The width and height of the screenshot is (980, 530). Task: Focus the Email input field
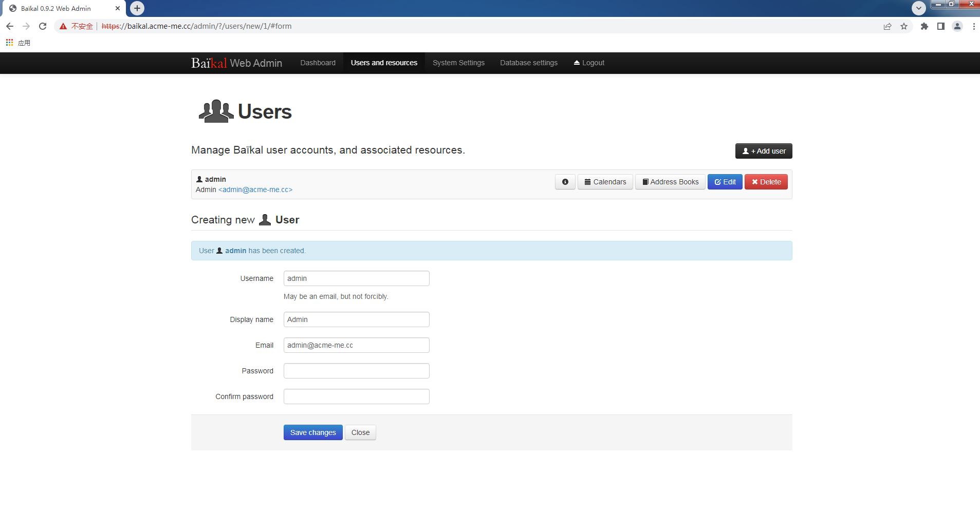click(356, 345)
